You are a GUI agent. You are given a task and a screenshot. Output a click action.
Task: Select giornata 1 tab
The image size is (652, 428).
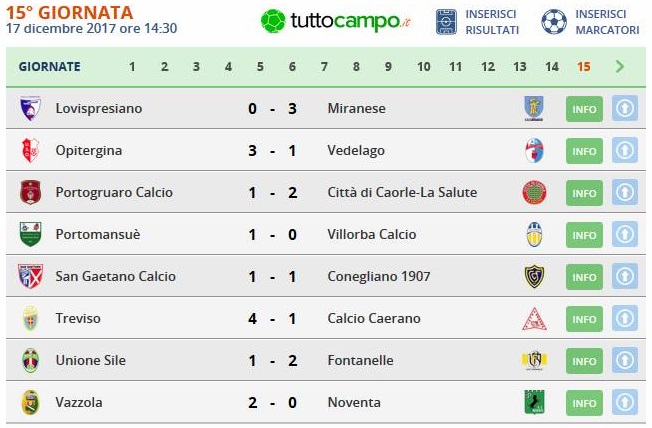click(x=132, y=67)
